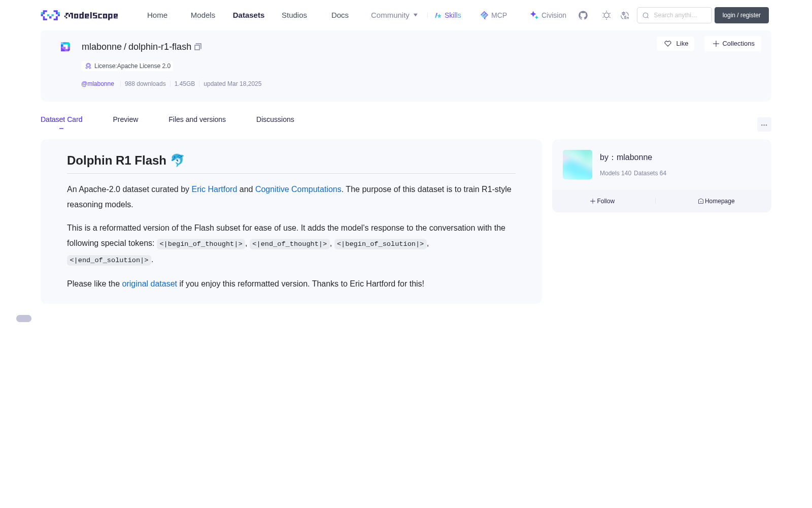Click 'updated Mar 18,2025' text
The image size is (812, 508).
tap(232, 84)
